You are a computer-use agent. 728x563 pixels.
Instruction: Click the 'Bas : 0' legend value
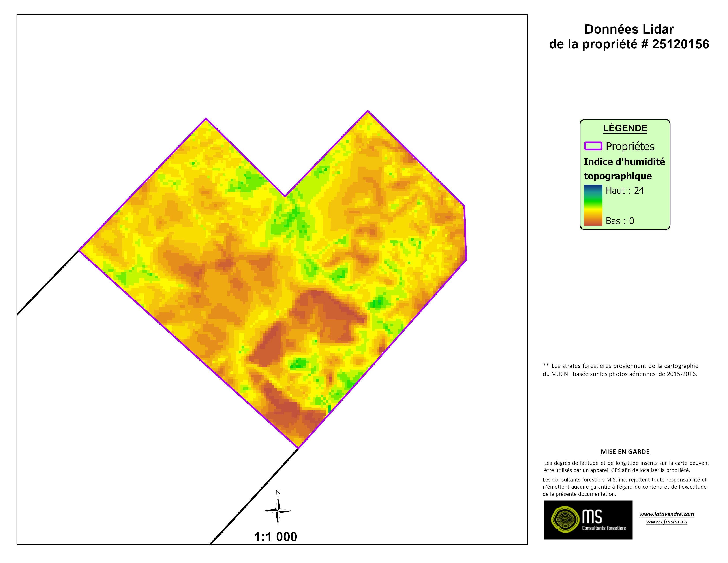(x=620, y=221)
